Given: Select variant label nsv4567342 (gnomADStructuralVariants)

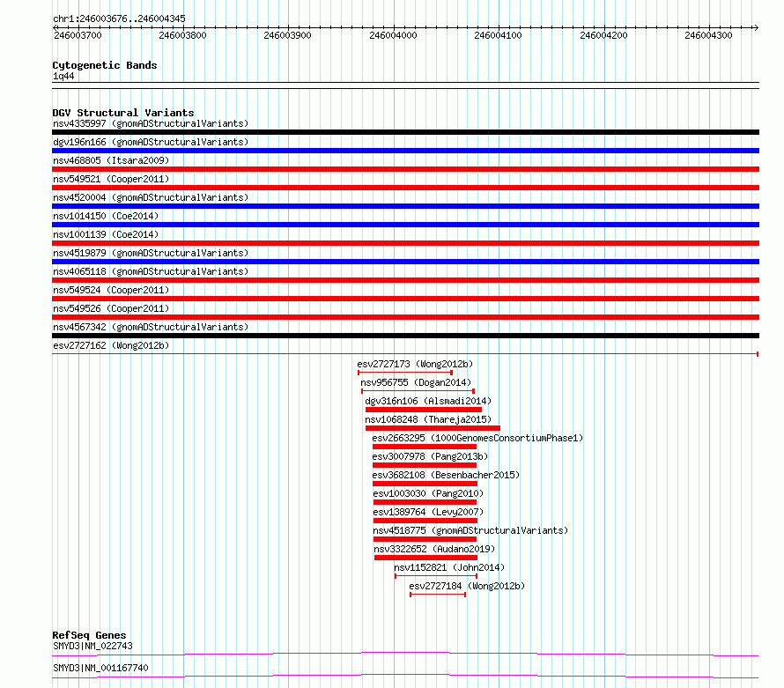Looking at the screenshot, I should click(x=151, y=327).
